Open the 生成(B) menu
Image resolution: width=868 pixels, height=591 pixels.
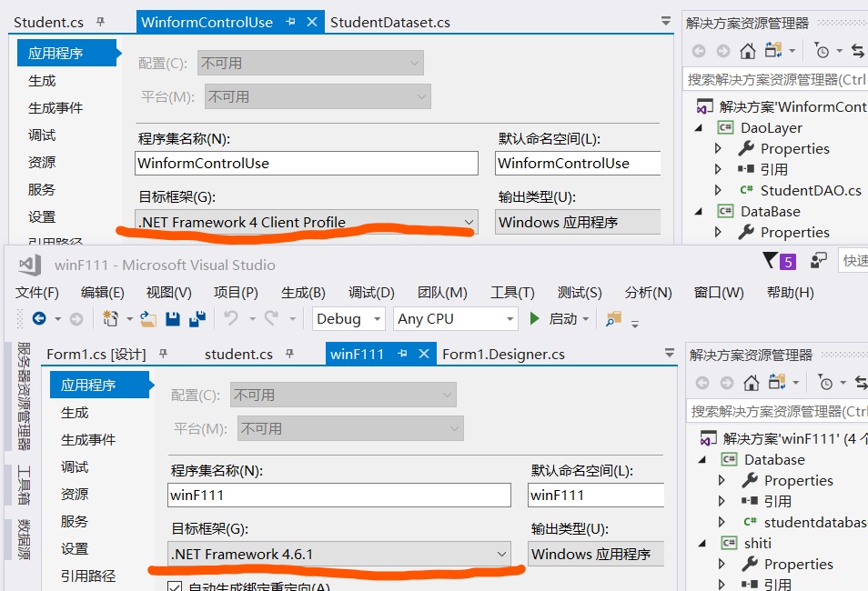303,292
